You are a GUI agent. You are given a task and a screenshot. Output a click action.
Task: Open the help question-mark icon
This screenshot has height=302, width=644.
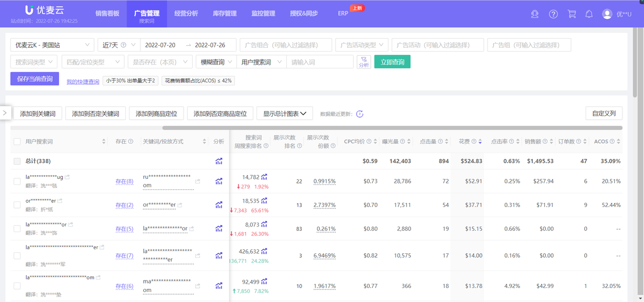(x=553, y=14)
